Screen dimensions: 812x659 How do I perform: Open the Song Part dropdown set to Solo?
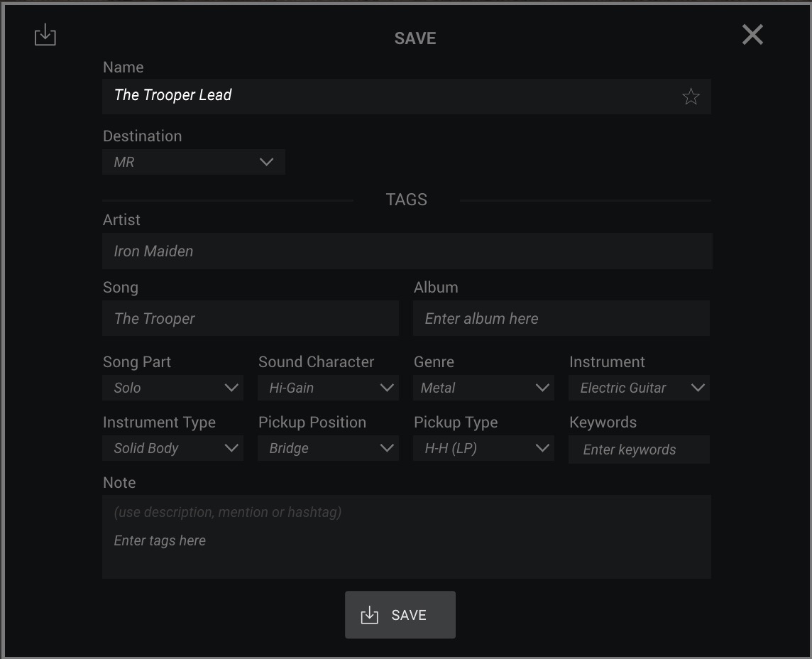(x=172, y=388)
